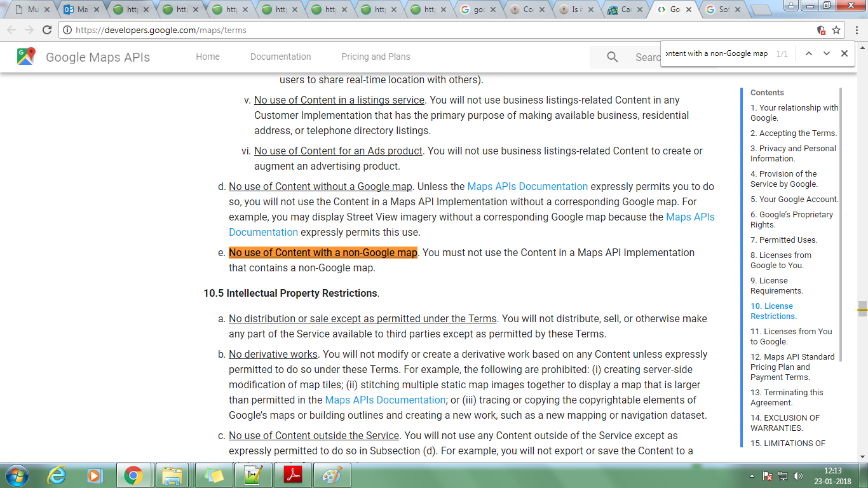Click the Google Maps APIs site title
Image resolution: width=868 pixels, height=488 pixels.
(98, 57)
